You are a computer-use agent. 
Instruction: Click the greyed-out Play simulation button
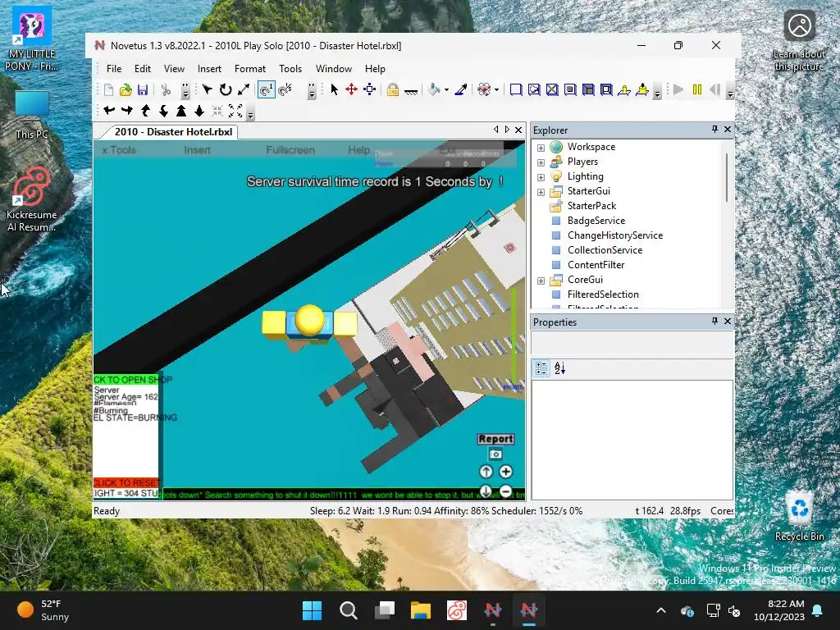tap(678, 90)
